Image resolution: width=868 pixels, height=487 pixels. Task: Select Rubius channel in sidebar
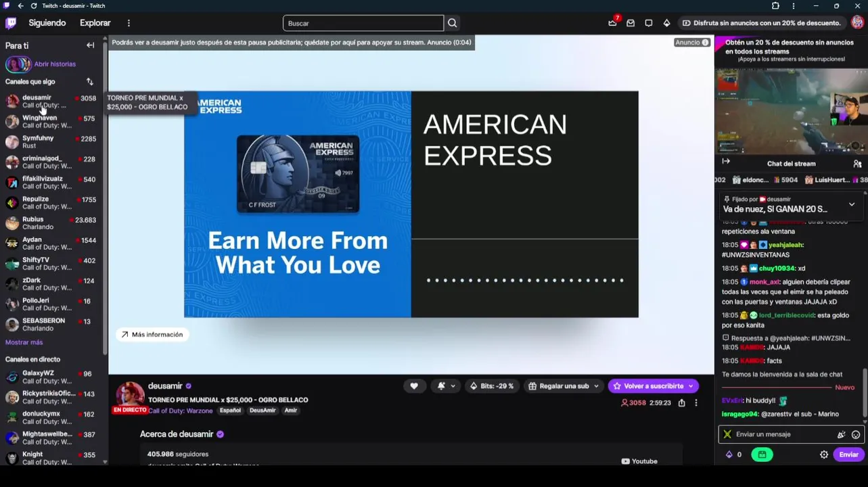coord(52,223)
